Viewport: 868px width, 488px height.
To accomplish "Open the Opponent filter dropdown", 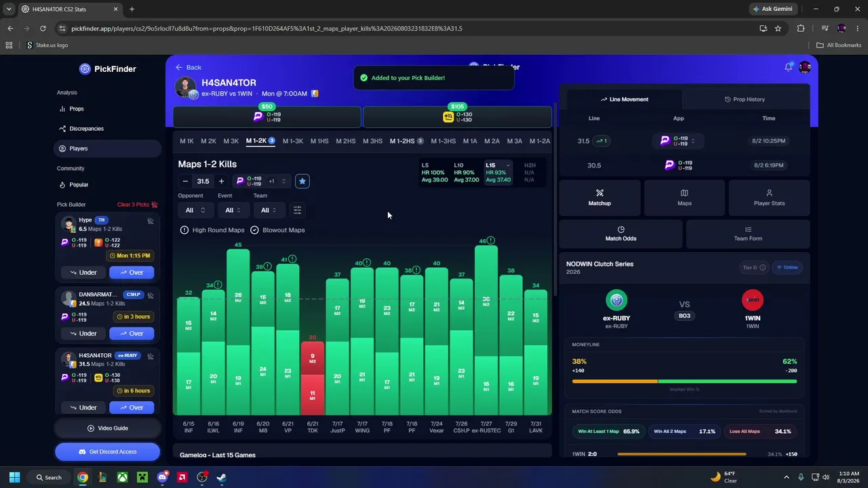I will (195, 210).
